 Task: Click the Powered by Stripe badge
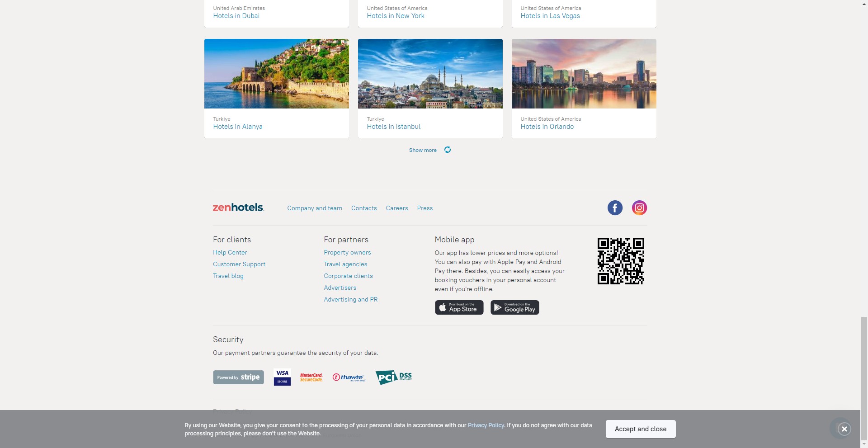pos(239,377)
